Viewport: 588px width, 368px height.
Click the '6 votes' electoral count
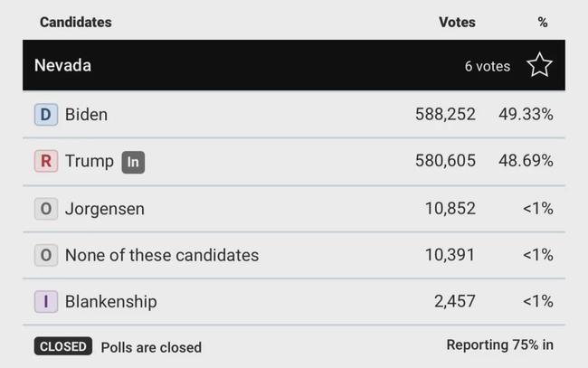(x=487, y=66)
